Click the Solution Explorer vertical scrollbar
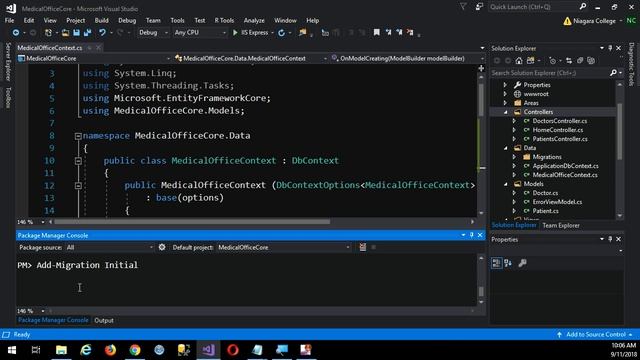Screen dimensions: 640x360 [620, 131]
